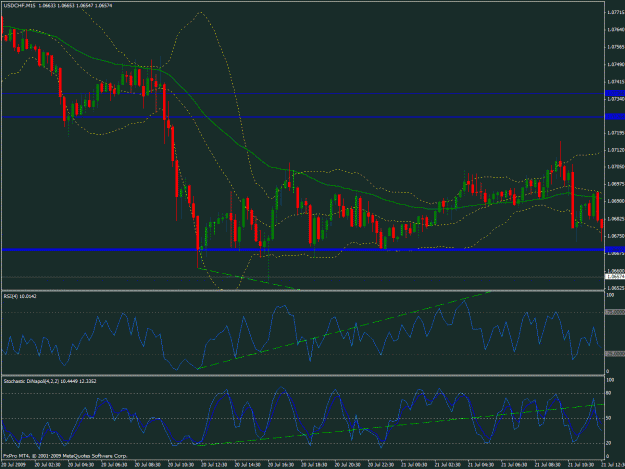Screen dimensions: 625x469
Task: Select the middle blue horizontal line near 1.0727
Action: click(303, 117)
